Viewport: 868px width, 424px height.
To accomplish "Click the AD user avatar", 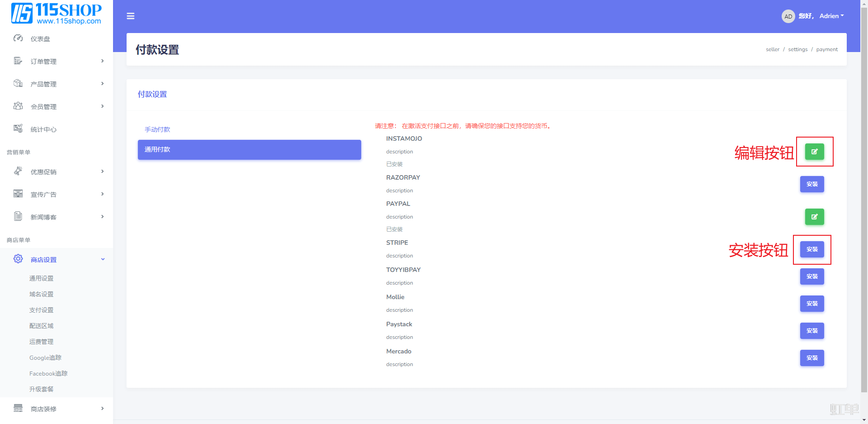I will [788, 16].
